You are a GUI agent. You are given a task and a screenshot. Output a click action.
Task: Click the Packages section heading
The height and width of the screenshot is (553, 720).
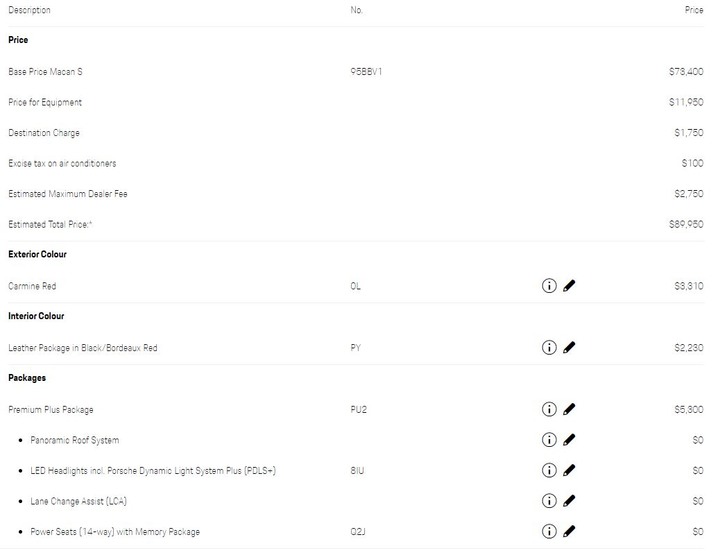coord(27,378)
